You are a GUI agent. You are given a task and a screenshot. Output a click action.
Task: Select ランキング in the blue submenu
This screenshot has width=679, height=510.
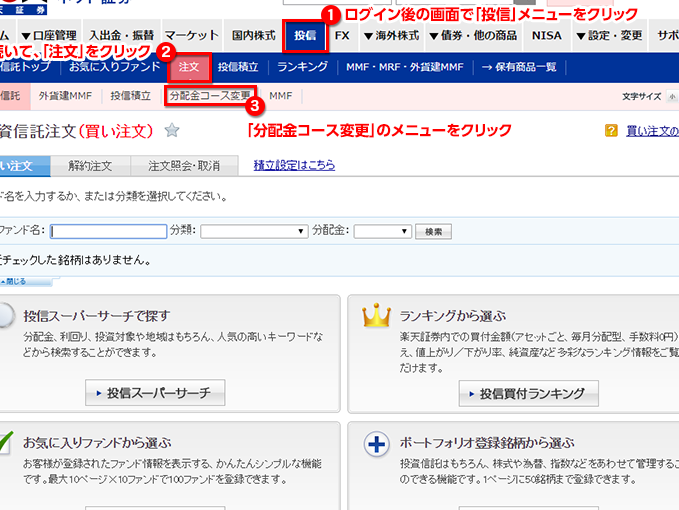302,67
